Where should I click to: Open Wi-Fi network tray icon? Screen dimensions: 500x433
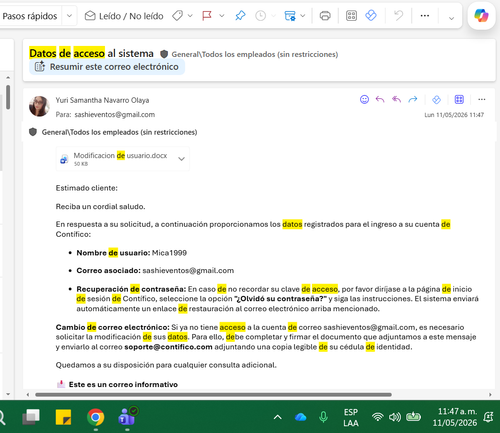tap(378, 417)
